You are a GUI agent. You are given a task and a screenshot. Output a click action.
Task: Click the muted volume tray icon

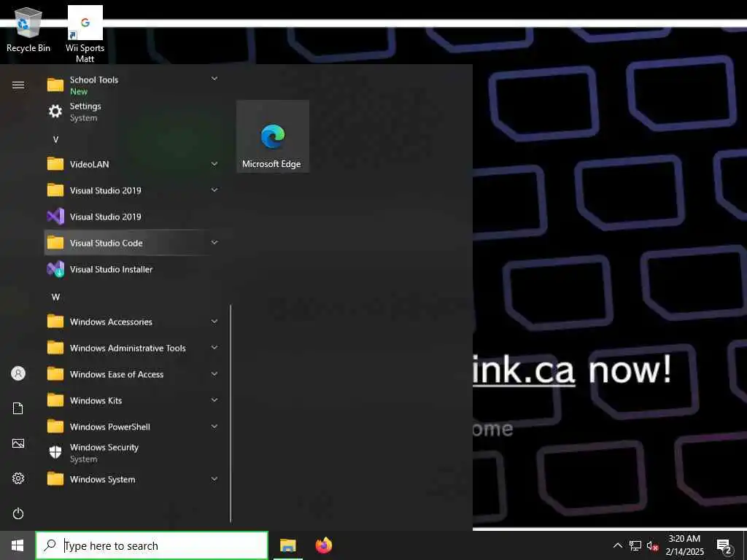coord(652,545)
